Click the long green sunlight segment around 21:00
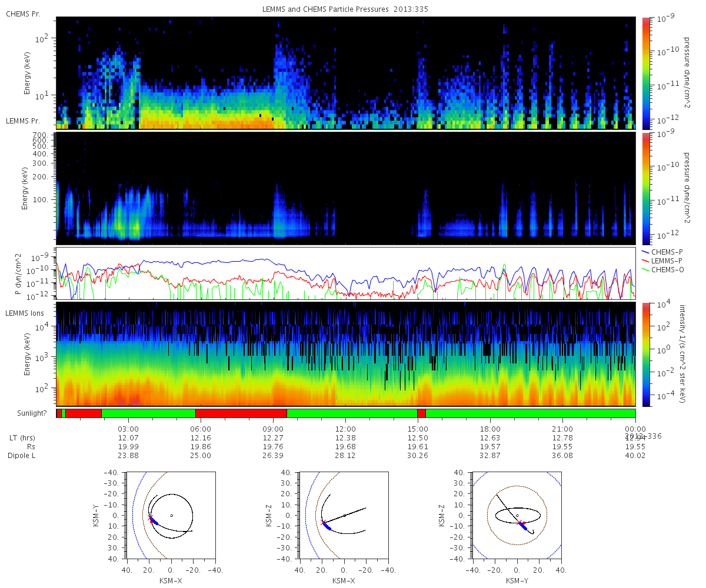 tap(531, 413)
